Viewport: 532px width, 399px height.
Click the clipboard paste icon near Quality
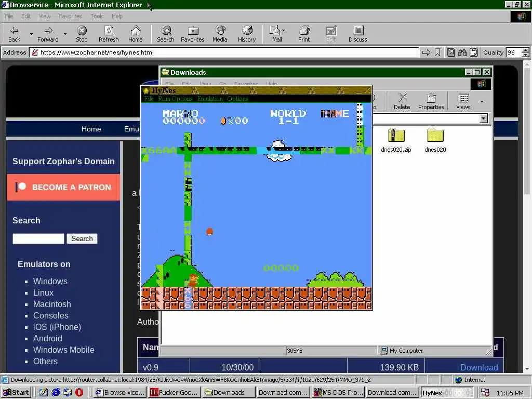tap(474, 52)
